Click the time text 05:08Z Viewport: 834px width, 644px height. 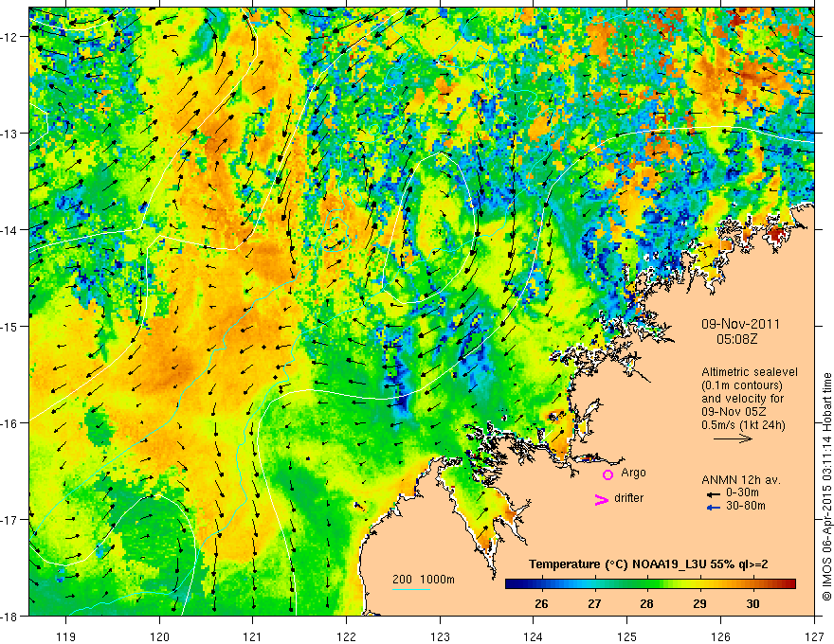736,339
